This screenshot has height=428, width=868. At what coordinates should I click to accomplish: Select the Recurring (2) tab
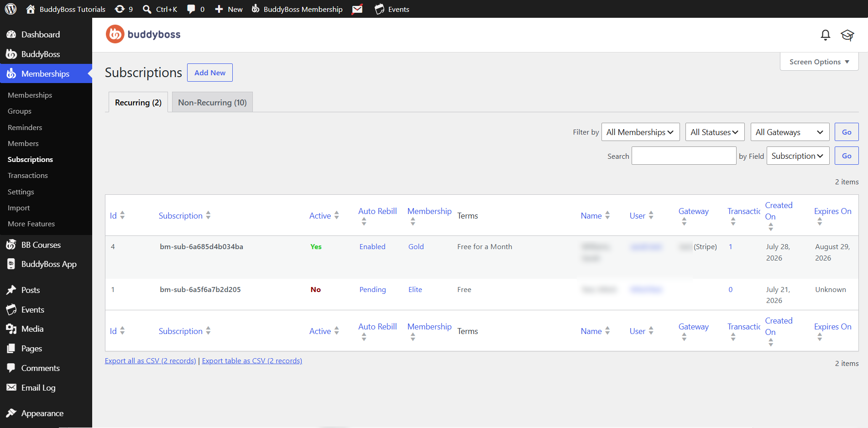(x=138, y=102)
